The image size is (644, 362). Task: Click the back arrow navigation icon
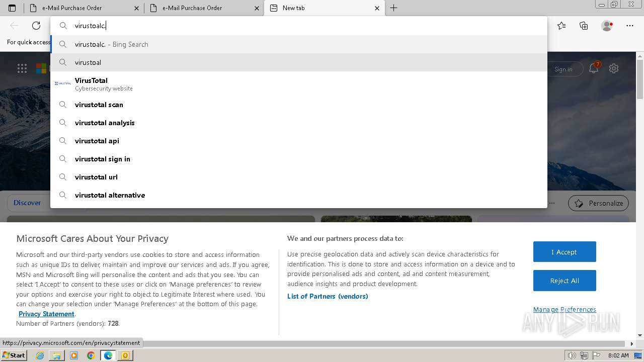pyautogui.click(x=14, y=26)
